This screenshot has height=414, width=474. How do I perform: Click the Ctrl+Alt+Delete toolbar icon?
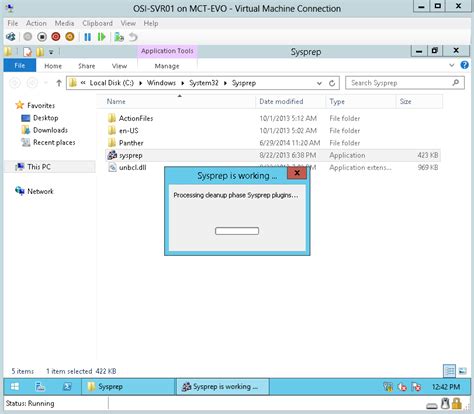tap(11, 37)
